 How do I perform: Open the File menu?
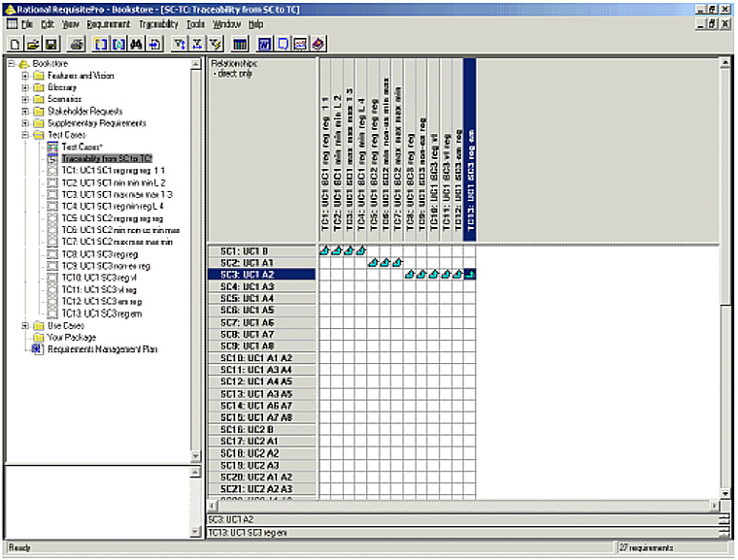pyautogui.click(x=27, y=24)
